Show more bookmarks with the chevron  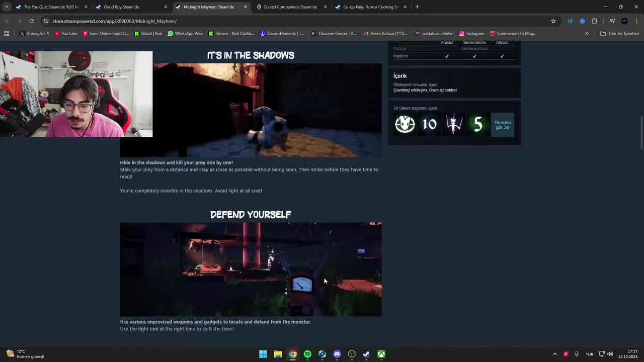[x=587, y=34]
